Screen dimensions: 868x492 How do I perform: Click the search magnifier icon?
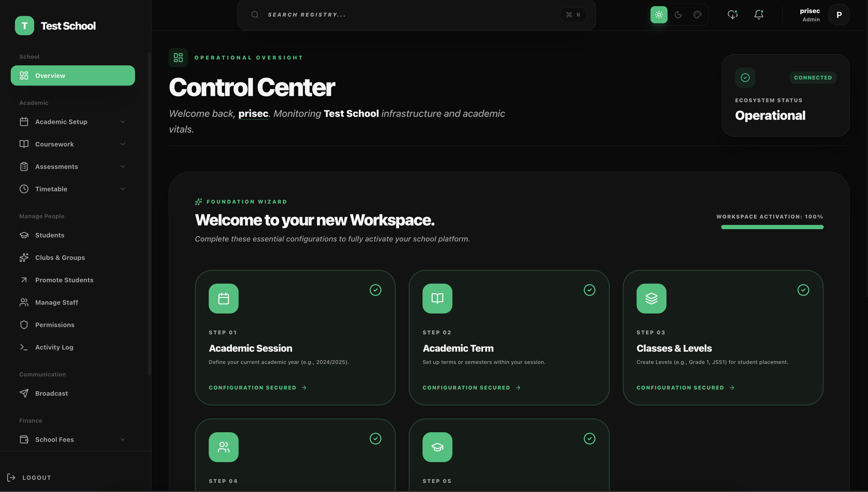point(255,15)
